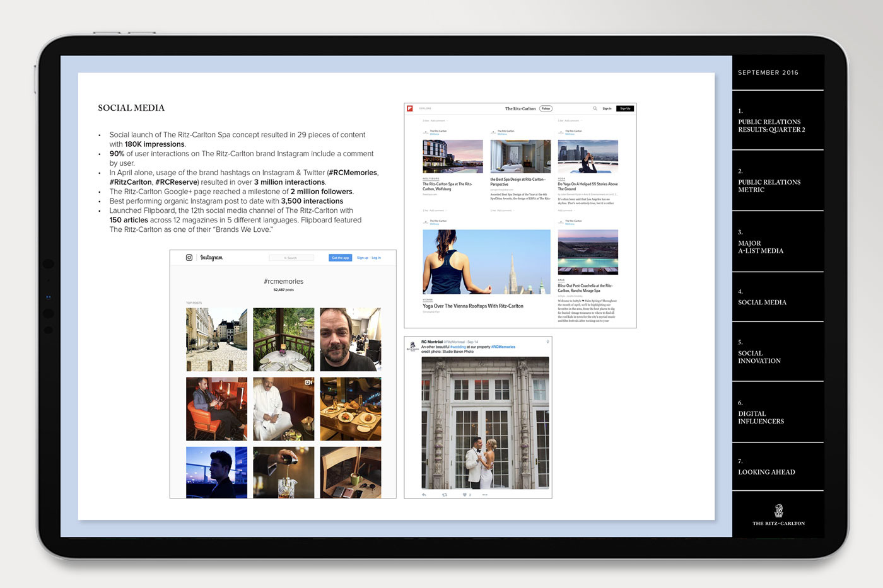
Task: Click Ritz-Carlton avatar above Best Spa Design article
Action: tap(493, 132)
